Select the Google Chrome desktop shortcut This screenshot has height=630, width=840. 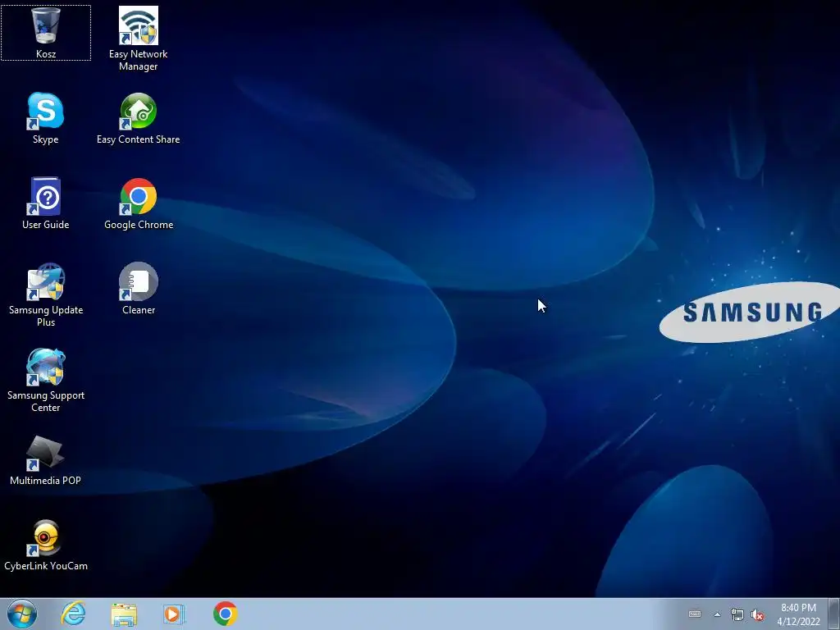(138, 203)
